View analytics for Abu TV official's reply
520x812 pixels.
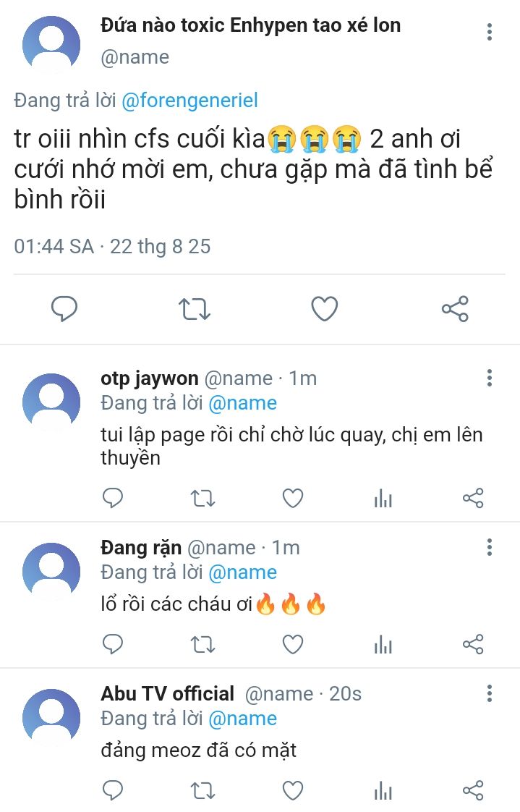383,790
